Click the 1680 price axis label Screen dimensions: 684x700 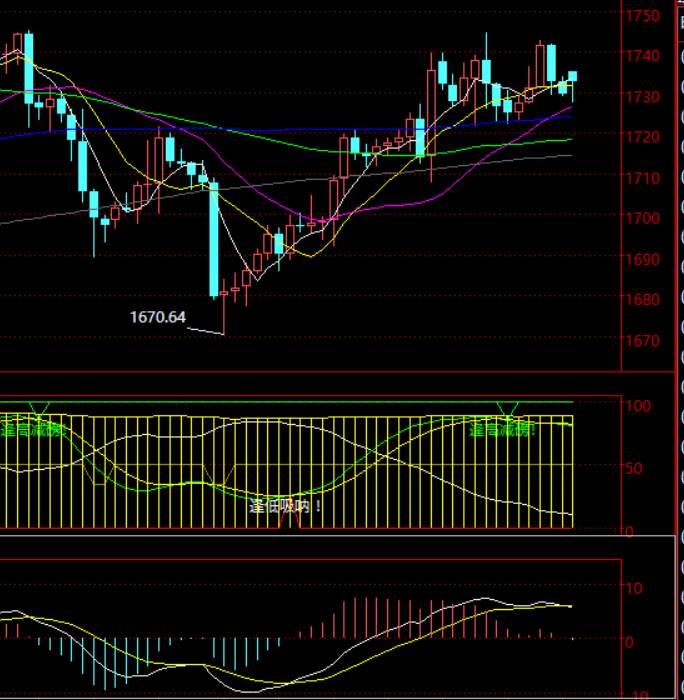click(x=642, y=299)
